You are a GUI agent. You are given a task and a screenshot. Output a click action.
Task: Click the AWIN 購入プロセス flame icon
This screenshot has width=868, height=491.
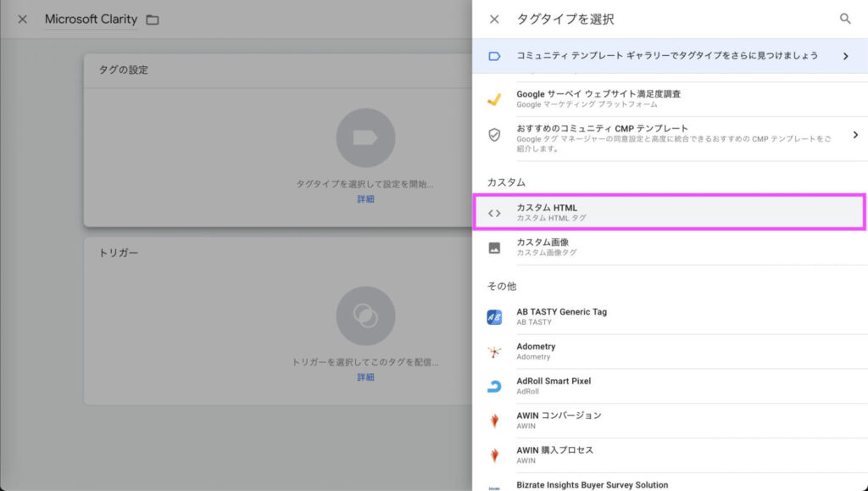(x=494, y=456)
